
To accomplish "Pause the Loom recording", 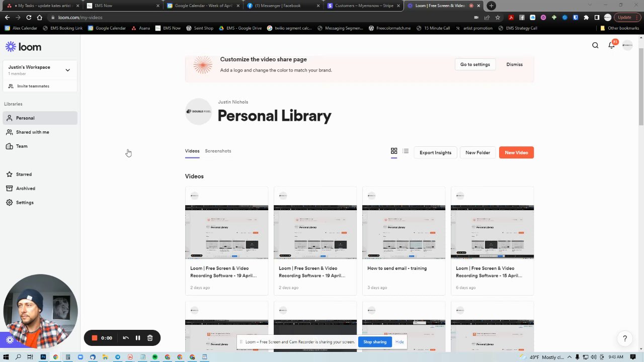I will (x=138, y=338).
